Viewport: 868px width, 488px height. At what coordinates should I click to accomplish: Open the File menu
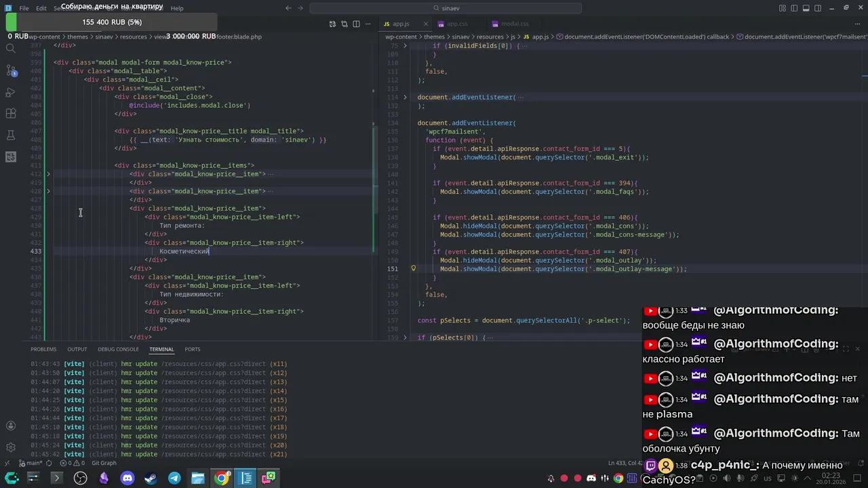pos(24,8)
